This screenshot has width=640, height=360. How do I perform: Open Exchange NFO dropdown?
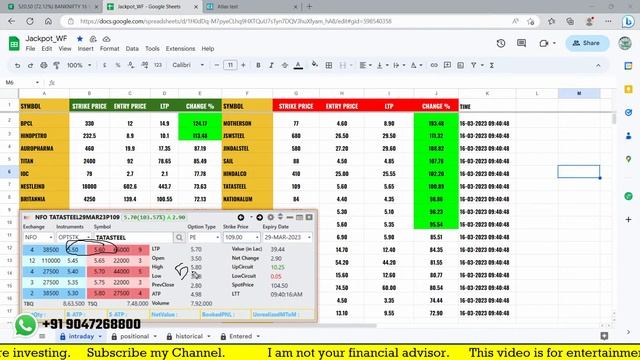click(x=38, y=237)
